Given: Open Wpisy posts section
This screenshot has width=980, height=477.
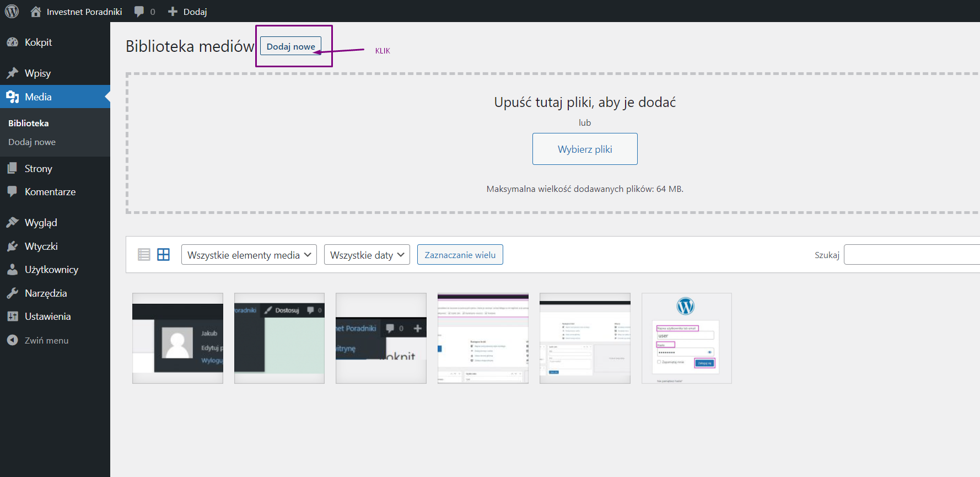Looking at the screenshot, I should [x=37, y=73].
